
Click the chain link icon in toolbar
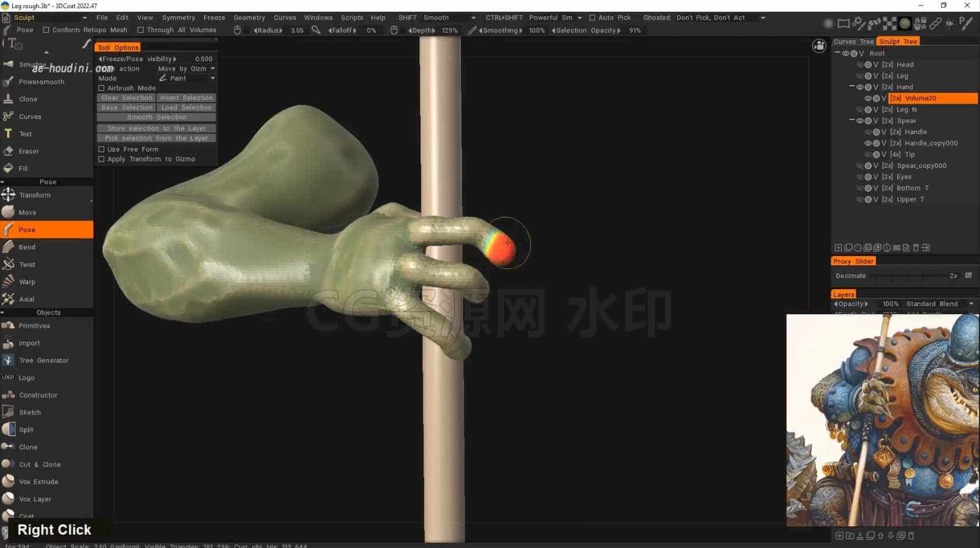click(936, 23)
